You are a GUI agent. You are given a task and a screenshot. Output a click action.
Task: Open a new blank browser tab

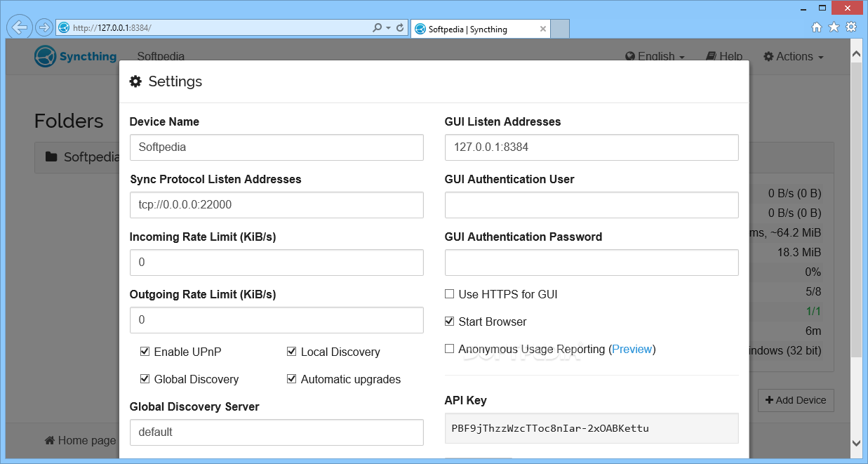point(560,29)
